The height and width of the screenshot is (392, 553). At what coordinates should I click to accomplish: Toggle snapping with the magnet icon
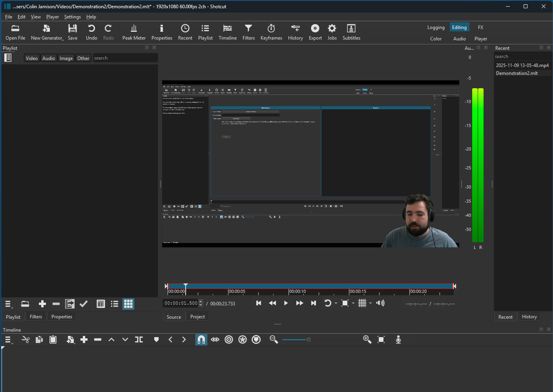coord(201,339)
